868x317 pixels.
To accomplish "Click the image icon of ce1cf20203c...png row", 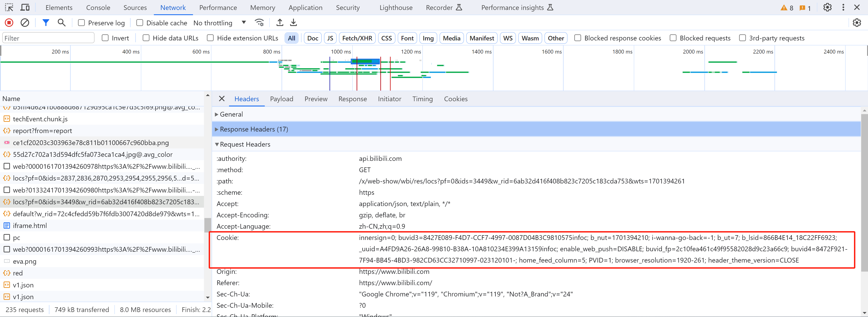I will [7, 143].
